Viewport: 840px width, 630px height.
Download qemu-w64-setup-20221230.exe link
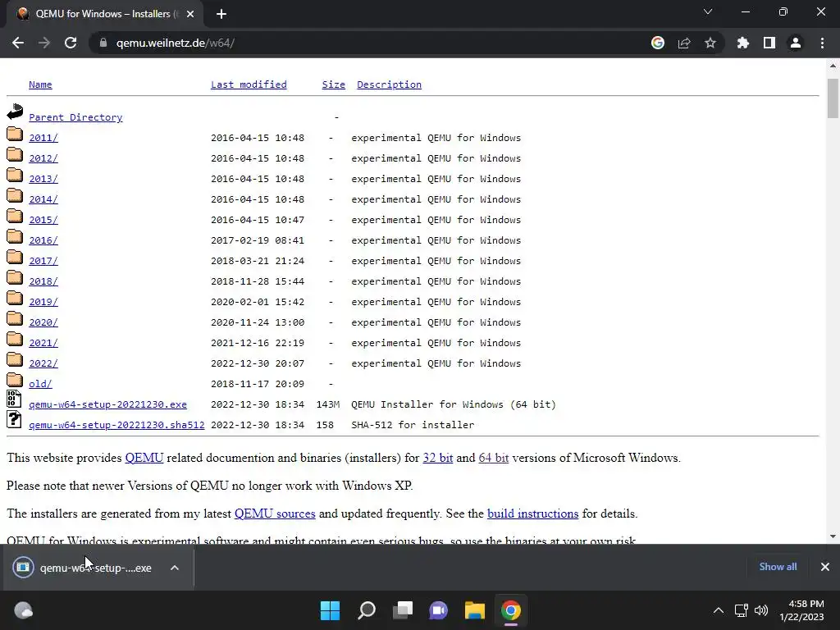(x=107, y=404)
